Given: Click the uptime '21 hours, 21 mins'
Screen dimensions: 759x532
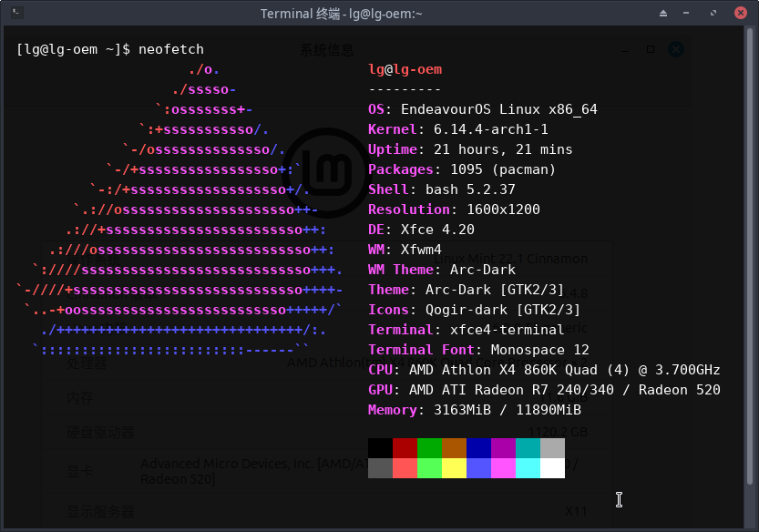Looking at the screenshot, I should [503, 149].
